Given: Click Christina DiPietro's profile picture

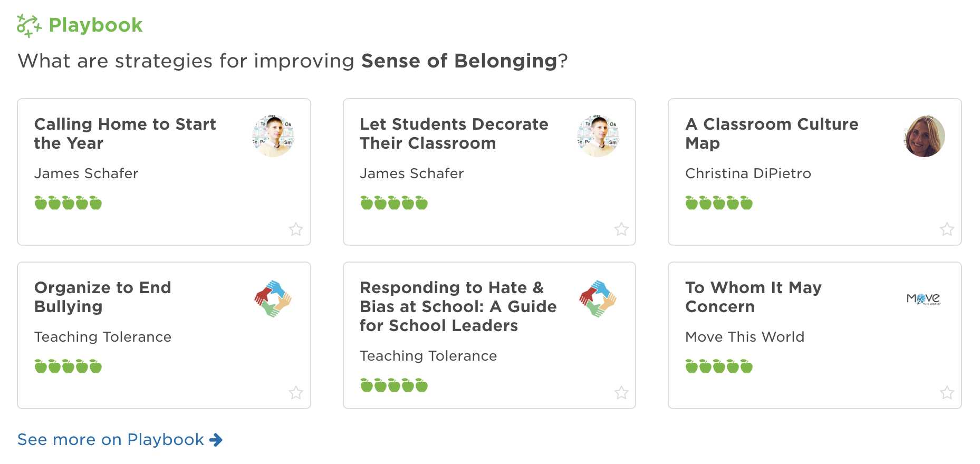Looking at the screenshot, I should (924, 136).
